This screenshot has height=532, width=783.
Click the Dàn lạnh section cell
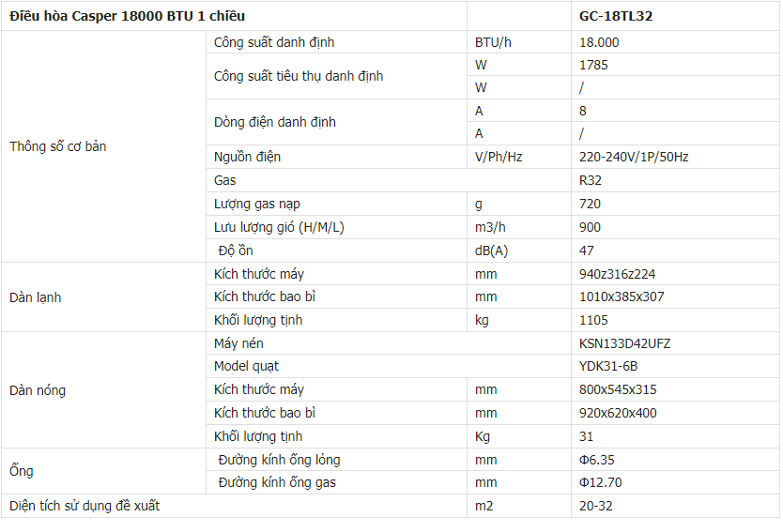[x=36, y=297]
